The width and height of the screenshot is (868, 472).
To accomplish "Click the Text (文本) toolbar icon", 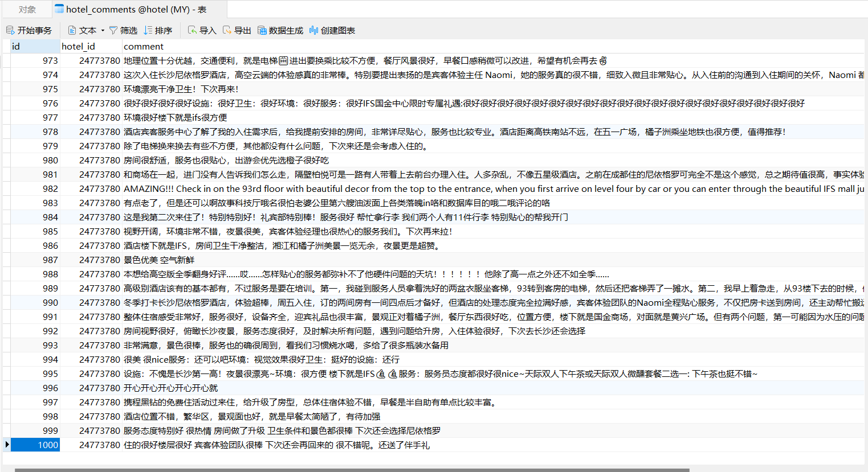I will pos(72,30).
